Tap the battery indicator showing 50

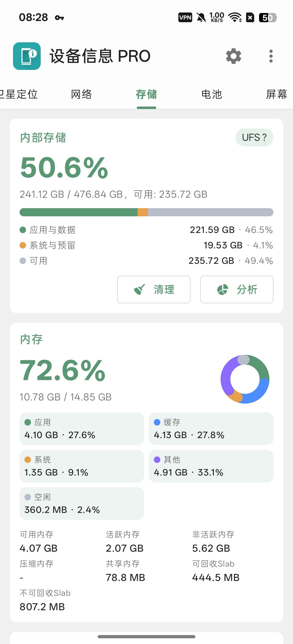(268, 18)
